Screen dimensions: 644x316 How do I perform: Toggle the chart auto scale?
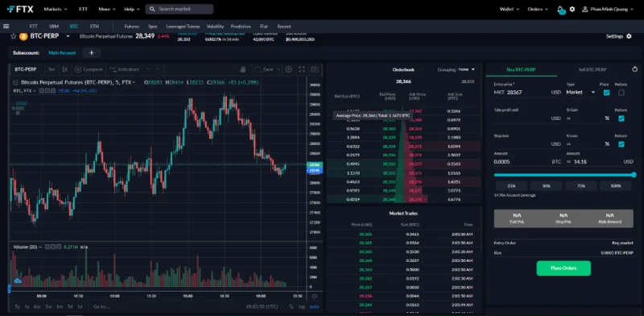point(314,306)
